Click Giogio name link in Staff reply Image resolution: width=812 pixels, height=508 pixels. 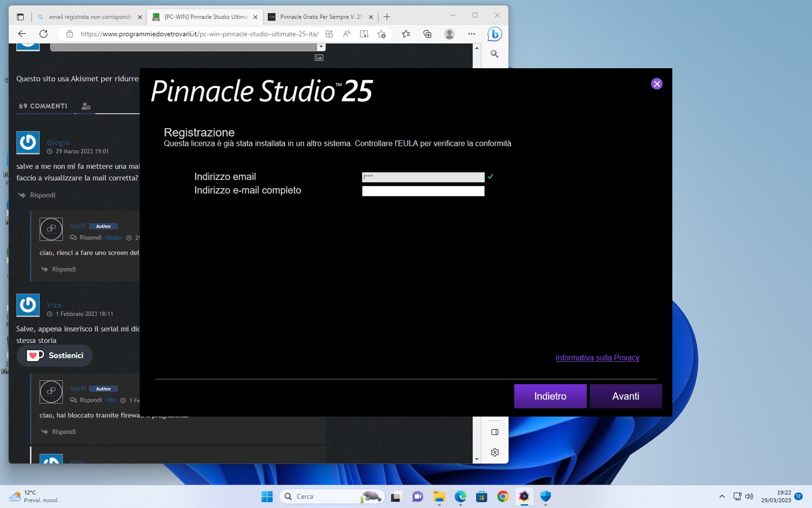pos(113,238)
